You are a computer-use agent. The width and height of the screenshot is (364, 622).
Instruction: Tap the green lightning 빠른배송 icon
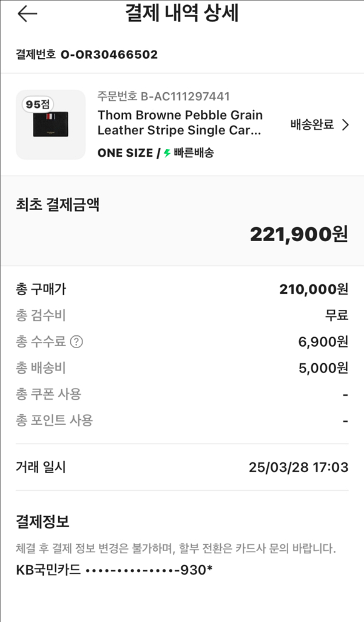167,153
